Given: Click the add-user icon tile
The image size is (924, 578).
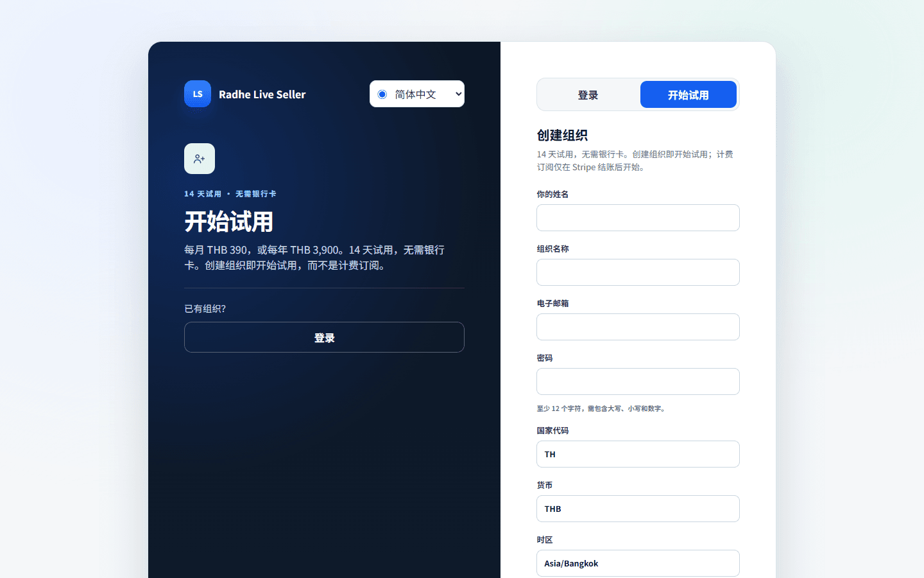Looking at the screenshot, I should tap(200, 159).
